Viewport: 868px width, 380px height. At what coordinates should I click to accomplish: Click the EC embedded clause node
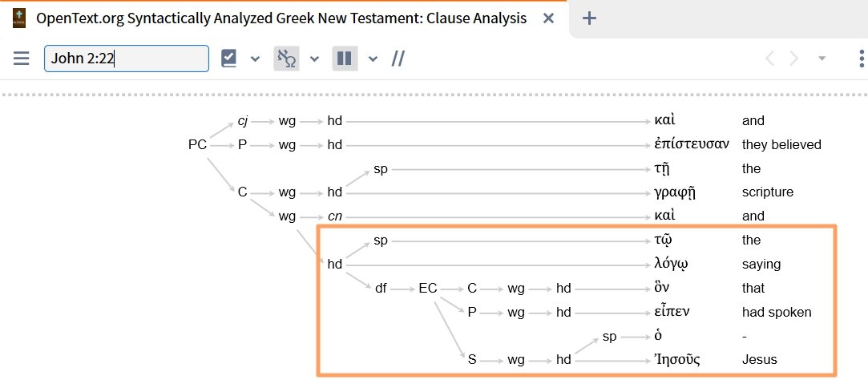tap(428, 288)
